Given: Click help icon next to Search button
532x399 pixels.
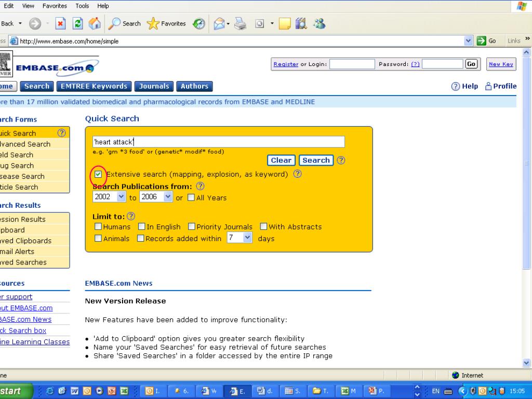Looking at the screenshot, I should tap(341, 160).
